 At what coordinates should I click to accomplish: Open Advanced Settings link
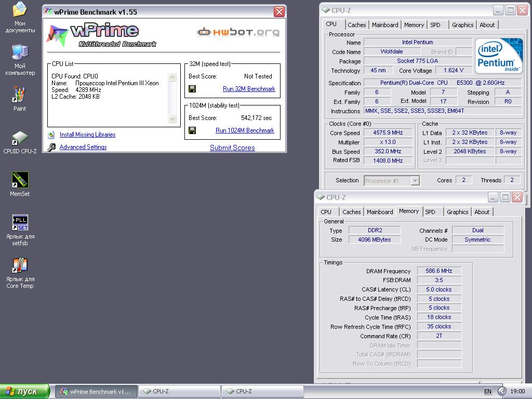click(83, 147)
